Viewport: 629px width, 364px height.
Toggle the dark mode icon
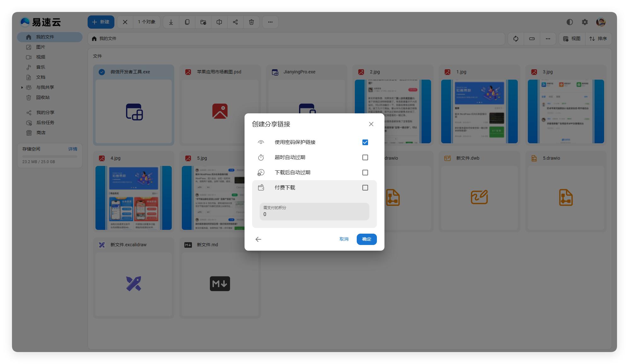pyautogui.click(x=569, y=22)
